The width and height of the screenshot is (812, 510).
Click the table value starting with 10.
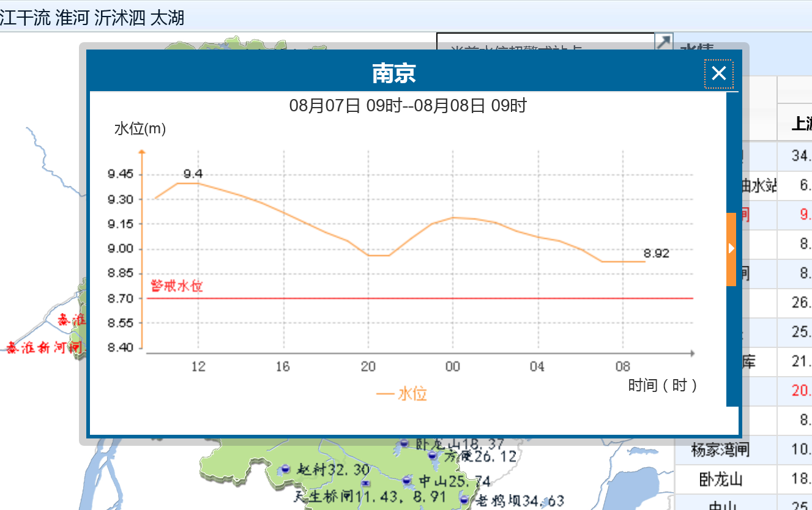(x=802, y=450)
